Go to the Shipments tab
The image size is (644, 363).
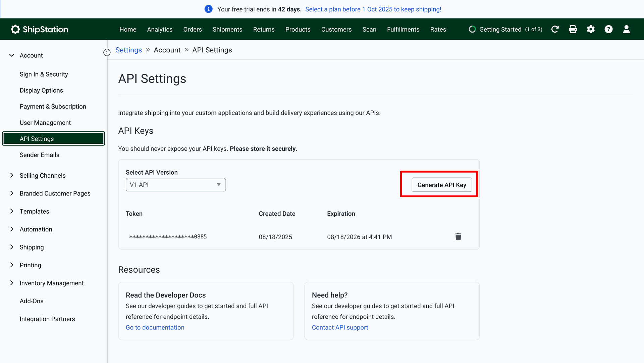click(227, 30)
